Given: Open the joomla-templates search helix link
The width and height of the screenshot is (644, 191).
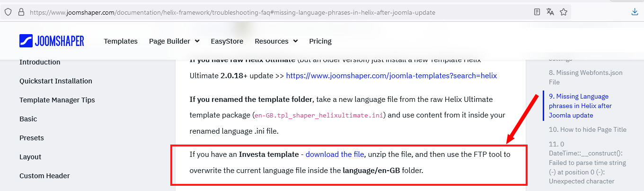Looking at the screenshot, I should pos(391,75).
